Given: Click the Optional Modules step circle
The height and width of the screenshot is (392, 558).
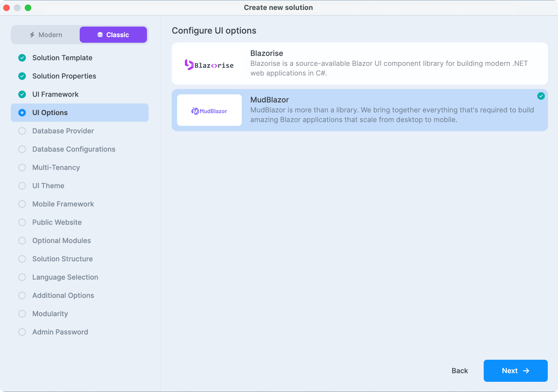Looking at the screenshot, I should [22, 241].
